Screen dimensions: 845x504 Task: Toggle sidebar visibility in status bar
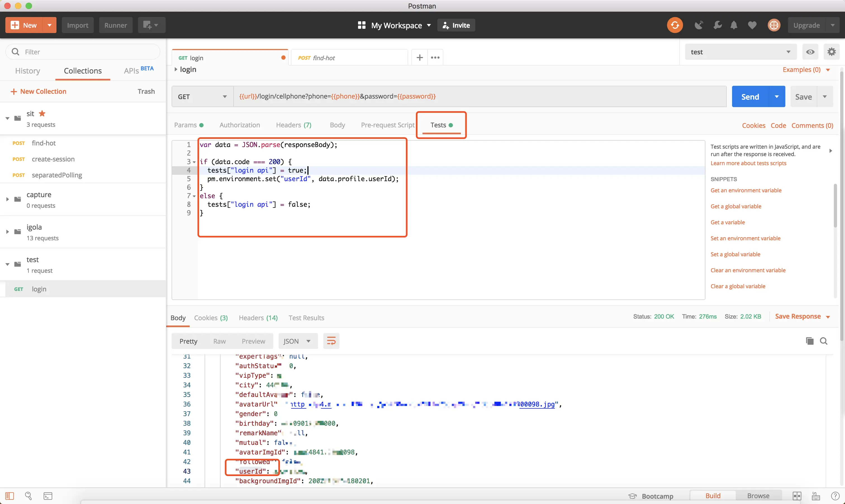[10, 496]
